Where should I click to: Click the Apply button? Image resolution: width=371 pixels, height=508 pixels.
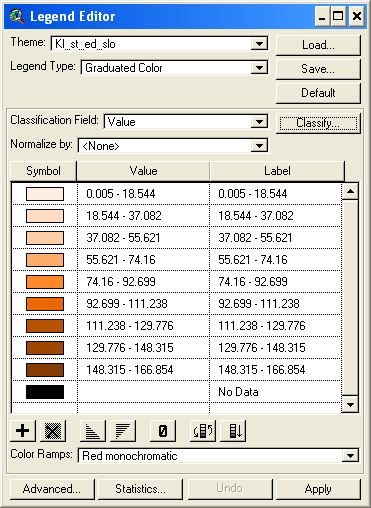pos(318,489)
